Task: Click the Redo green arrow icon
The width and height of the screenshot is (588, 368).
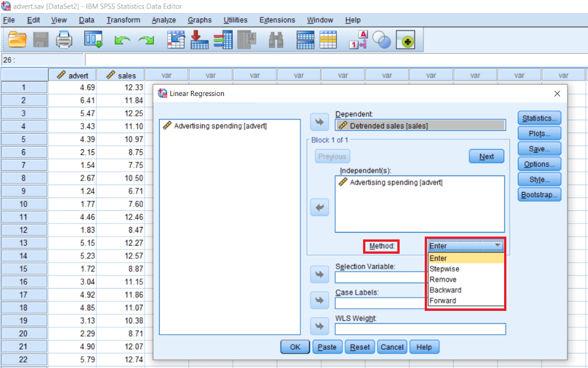Action: pos(146,40)
